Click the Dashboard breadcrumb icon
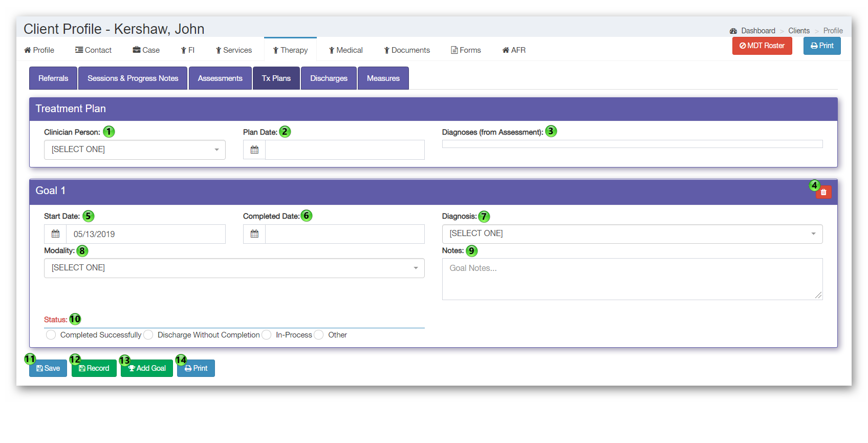868x443 pixels. coord(733,31)
